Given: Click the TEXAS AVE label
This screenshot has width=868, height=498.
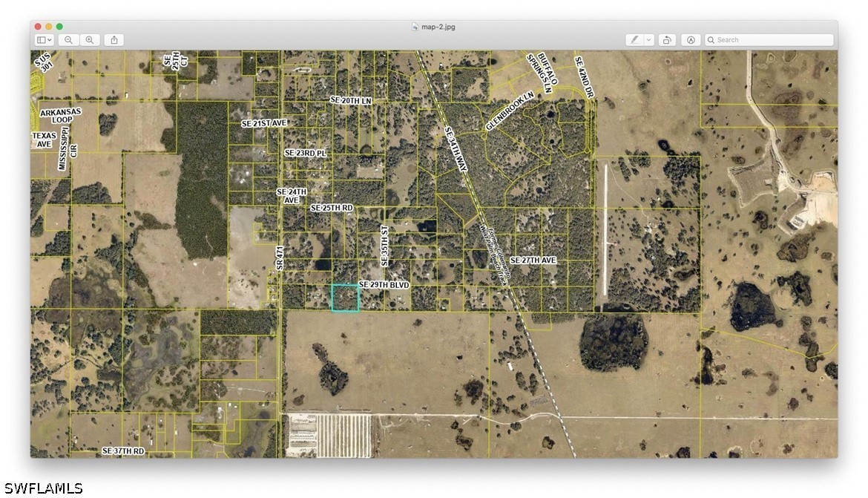Looking at the screenshot, I should (44, 140).
